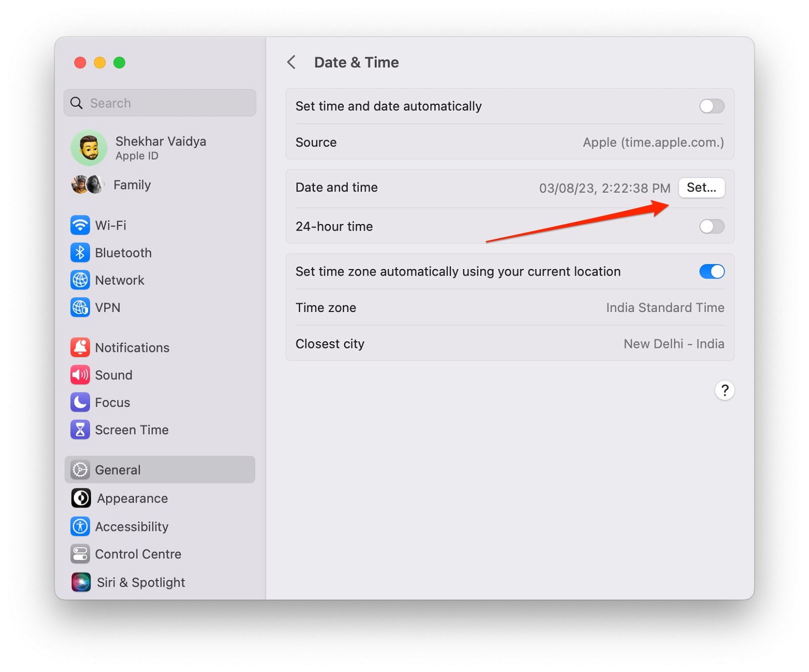Click the magnifying glass search icon

76,103
